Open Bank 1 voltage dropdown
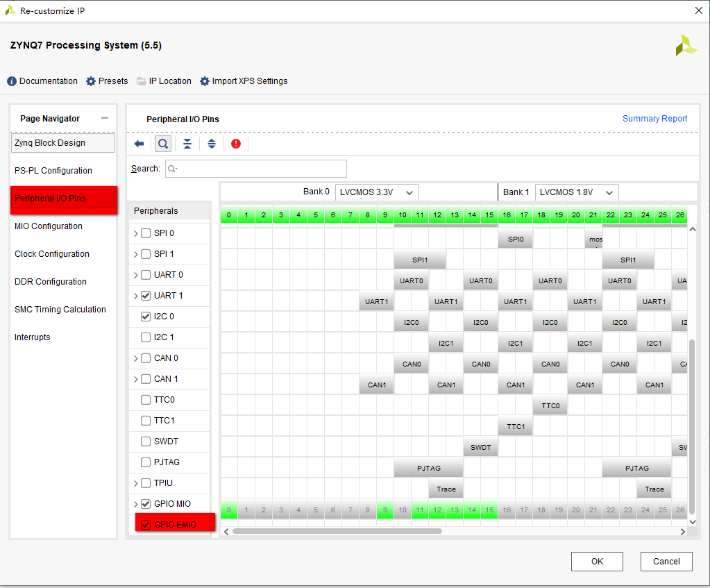 coord(577,192)
